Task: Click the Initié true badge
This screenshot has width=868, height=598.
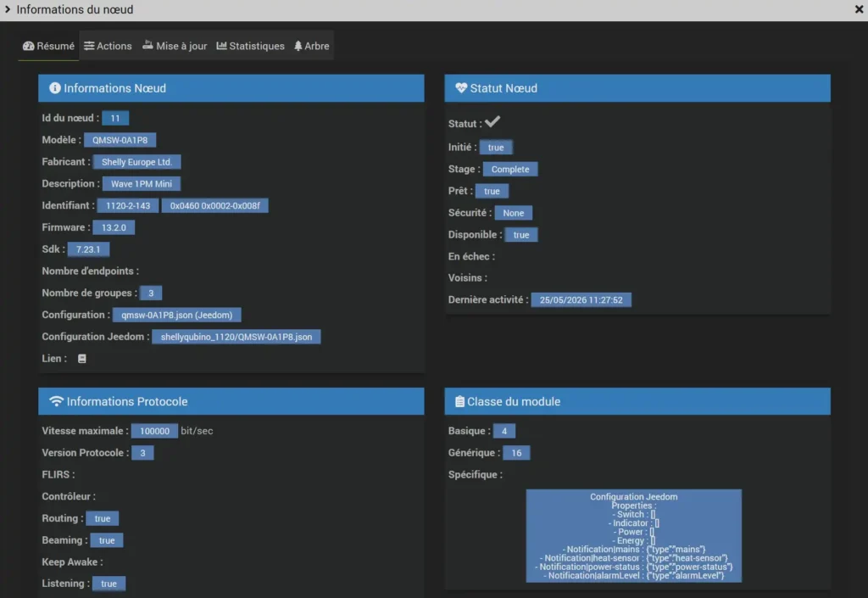Action: click(x=496, y=148)
